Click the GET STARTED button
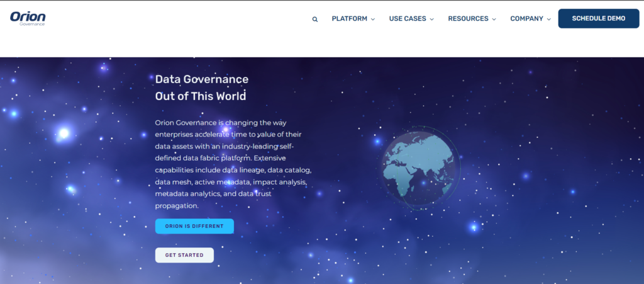The image size is (644, 284). coord(184,255)
